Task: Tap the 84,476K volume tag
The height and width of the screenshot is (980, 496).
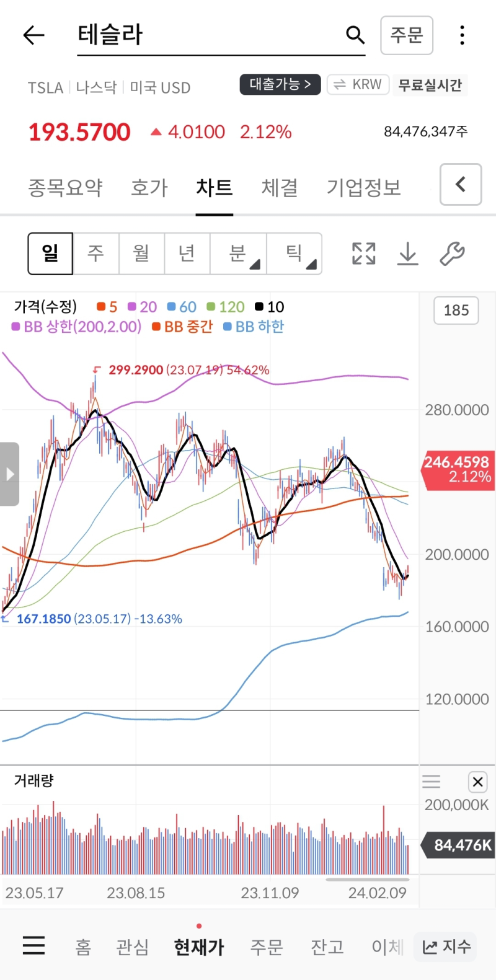Action: 458,845
